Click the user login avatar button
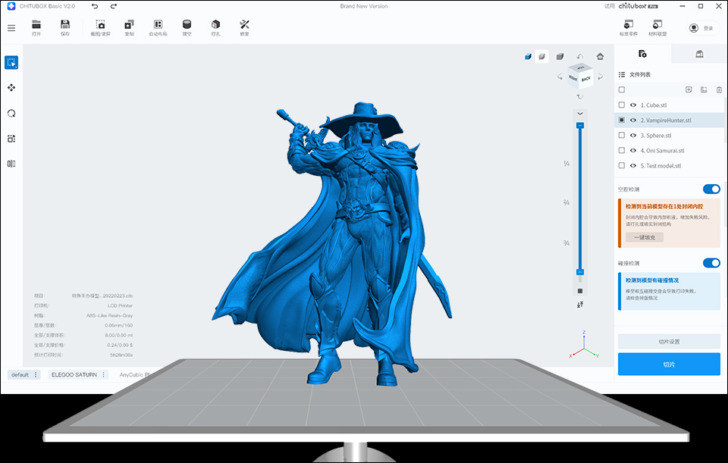Image resolution: width=728 pixels, height=463 pixels. (x=694, y=28)
